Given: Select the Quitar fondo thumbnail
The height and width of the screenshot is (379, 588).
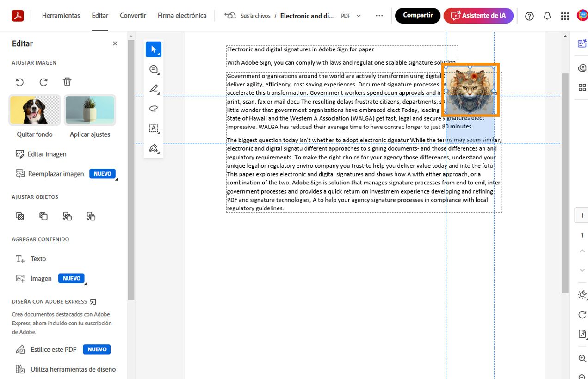Looking at the screenshot, I should pos(34,110).
